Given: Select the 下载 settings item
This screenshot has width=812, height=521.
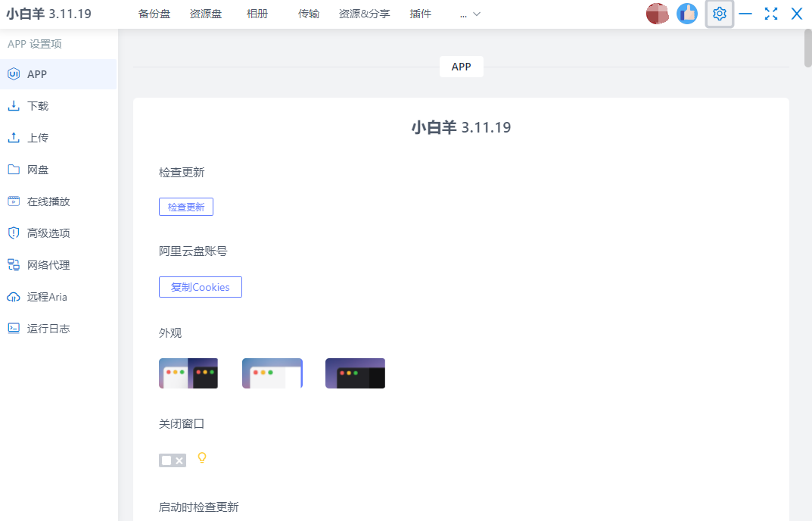Looking at the screenshot, I should (x=58, y=106).
